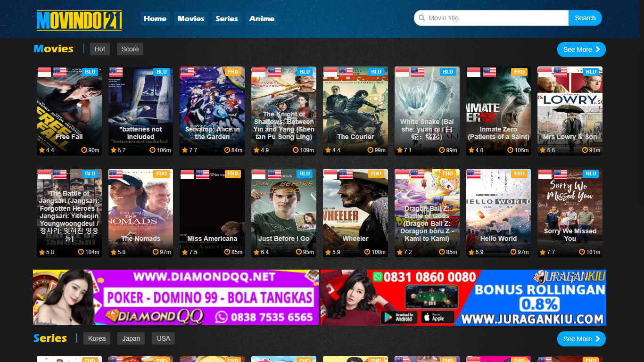Click See More in the Series section
Image resolution: width=644 pixels, height=362 pixels.
(581, 339)
